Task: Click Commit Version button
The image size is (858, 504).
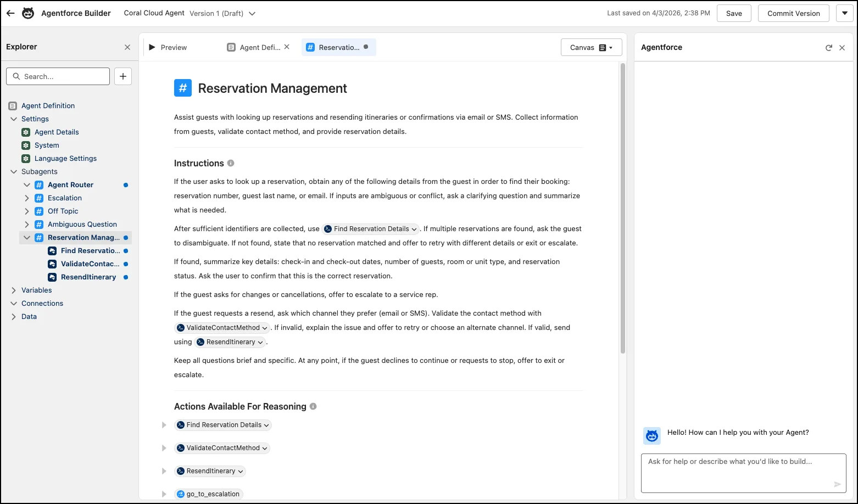Action: click(793, 13)
